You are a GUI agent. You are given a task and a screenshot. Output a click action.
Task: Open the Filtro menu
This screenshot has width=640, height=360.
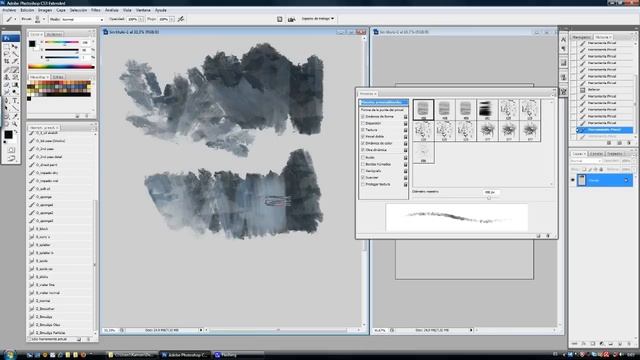[96, 10]
